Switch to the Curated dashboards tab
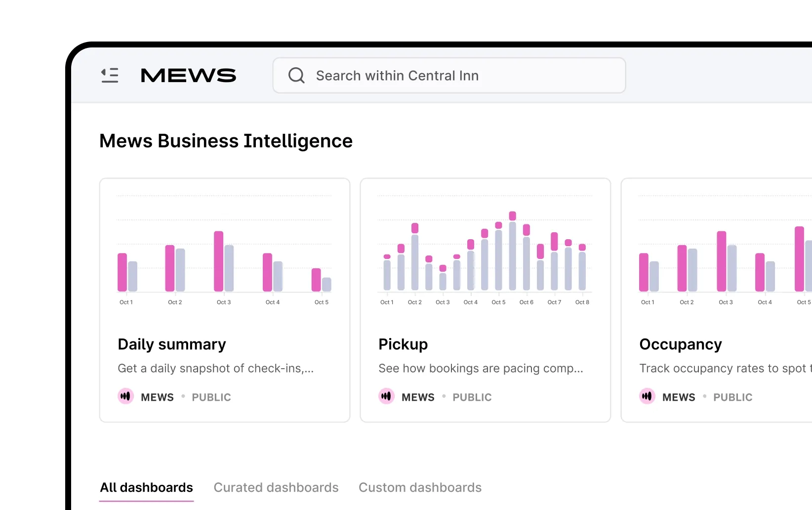This screenshot has height=510, width=812. (x=276, y=488)
